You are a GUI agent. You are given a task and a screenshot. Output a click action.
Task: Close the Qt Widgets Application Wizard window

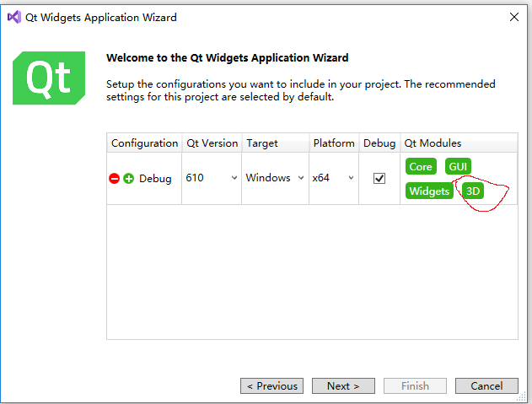(x=514, y=17)
